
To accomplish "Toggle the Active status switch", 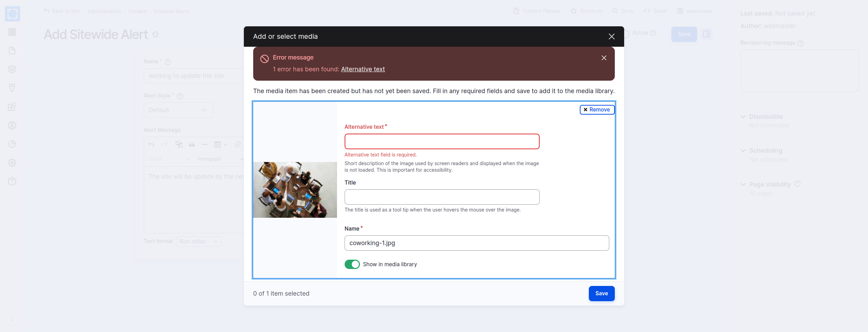I will pos(626,34).
